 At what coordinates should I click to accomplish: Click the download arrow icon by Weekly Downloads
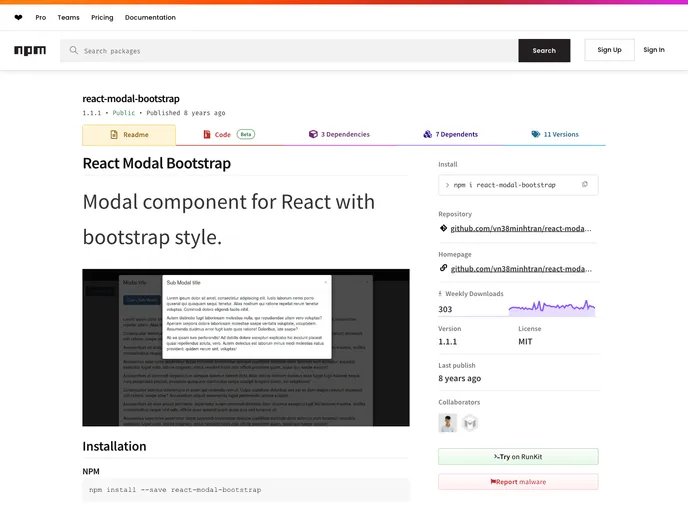(440, 294)
